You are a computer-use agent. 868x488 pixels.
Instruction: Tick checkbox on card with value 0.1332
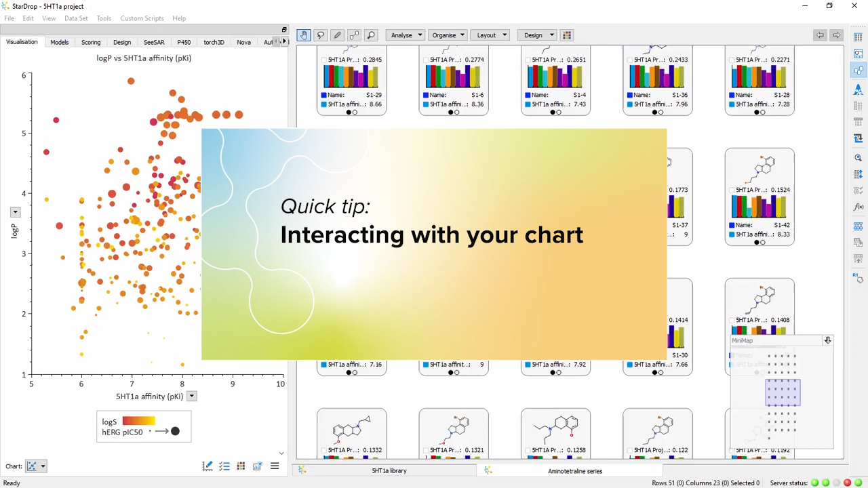click(324, 451)
